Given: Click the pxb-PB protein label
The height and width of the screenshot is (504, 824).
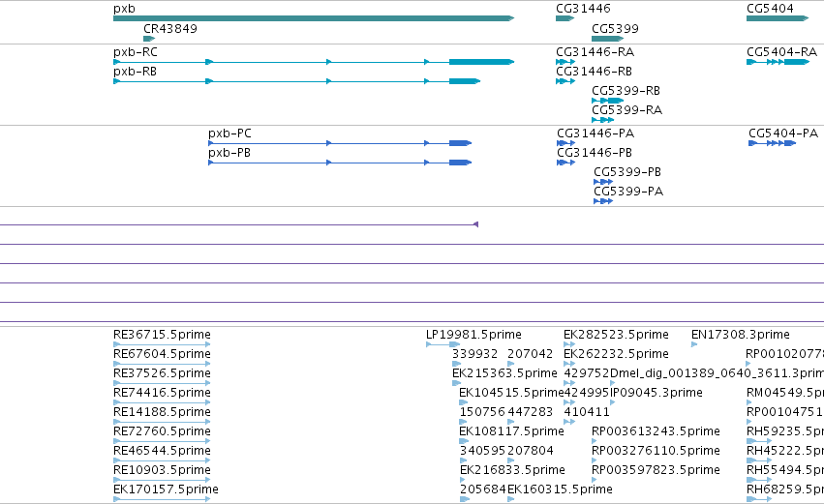Looking at the screenshot, I should (x=229, y=153).
